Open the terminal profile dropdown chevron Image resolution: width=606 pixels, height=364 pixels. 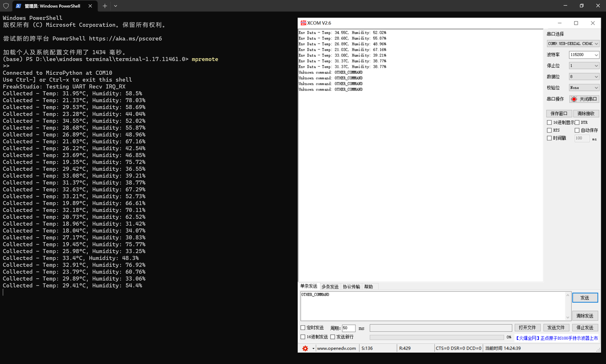116,6
